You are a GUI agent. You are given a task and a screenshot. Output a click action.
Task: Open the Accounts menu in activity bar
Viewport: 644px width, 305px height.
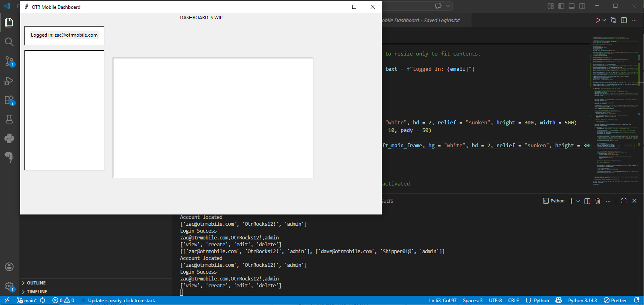[x=9, y=267]
